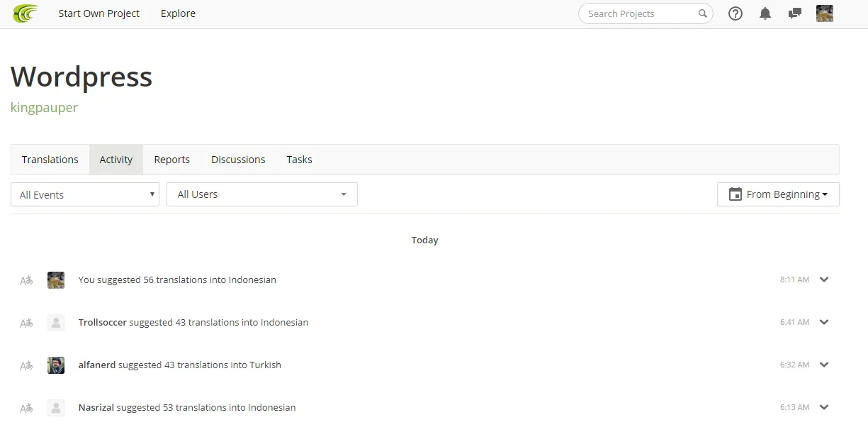Click the search magnifier icon
The width and height of the screenshot is (868, 432).
click(x=703, y=13)
